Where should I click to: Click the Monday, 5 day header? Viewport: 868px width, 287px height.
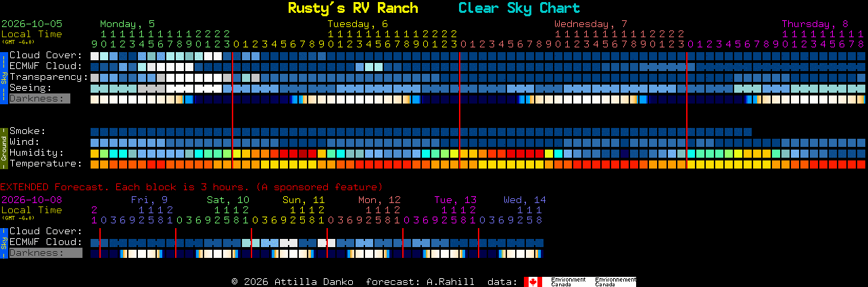click(x=127, y=24)
